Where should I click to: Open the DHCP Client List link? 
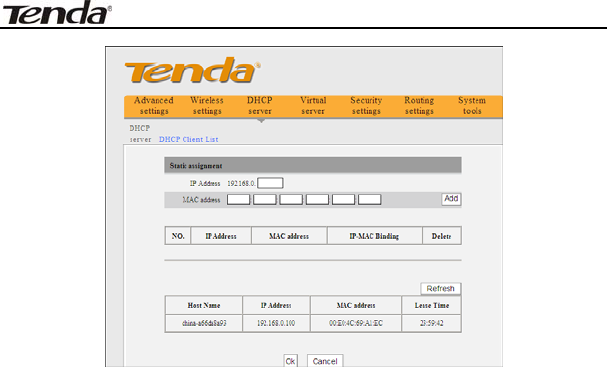point(189,139)
